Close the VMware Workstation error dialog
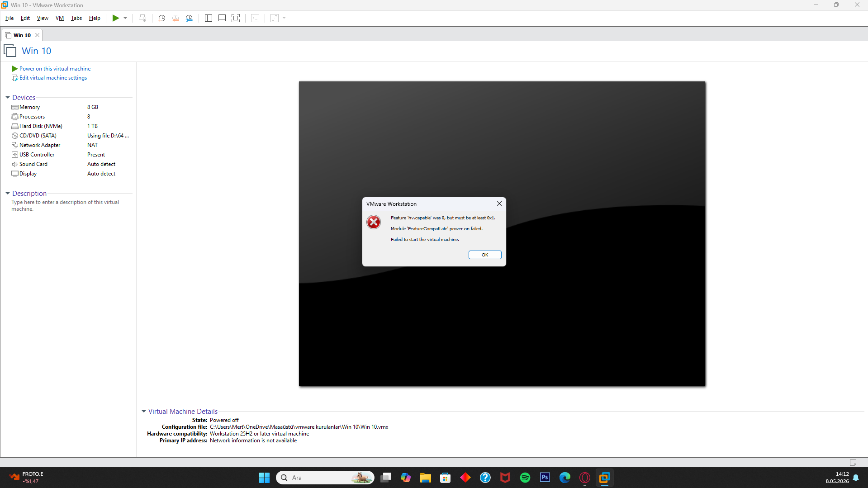 point(499,204)
